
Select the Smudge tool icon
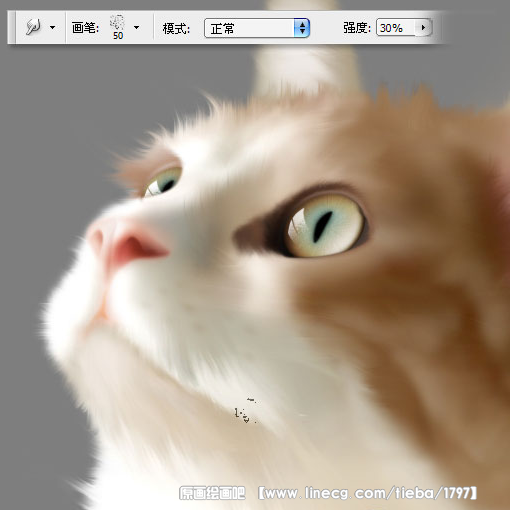(x=34, y=27)
